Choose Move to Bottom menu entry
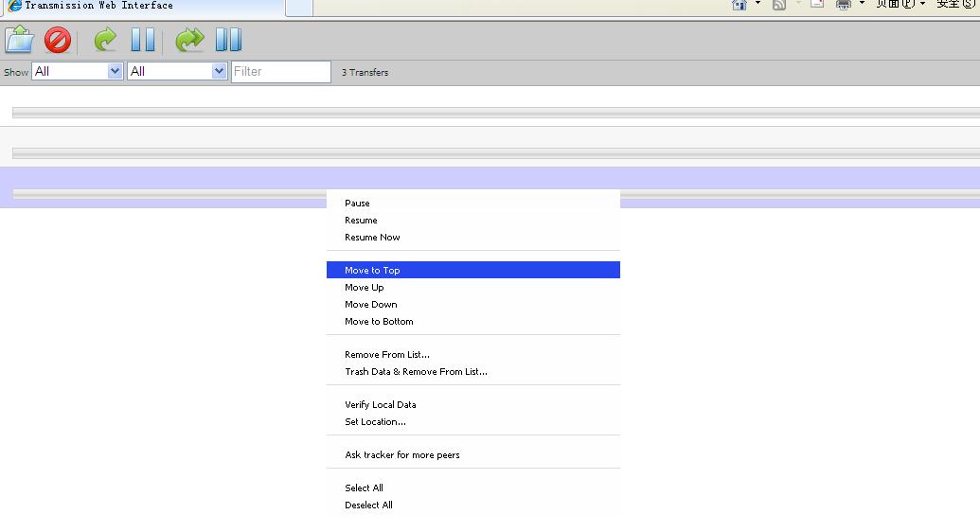Viewport: 980px width, 532px height. pos(473,321)
